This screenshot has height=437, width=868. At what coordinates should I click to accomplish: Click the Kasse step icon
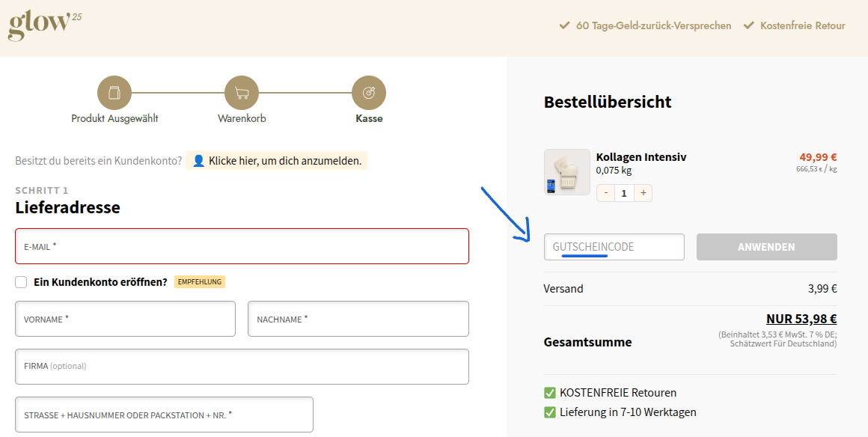point(369,93)
